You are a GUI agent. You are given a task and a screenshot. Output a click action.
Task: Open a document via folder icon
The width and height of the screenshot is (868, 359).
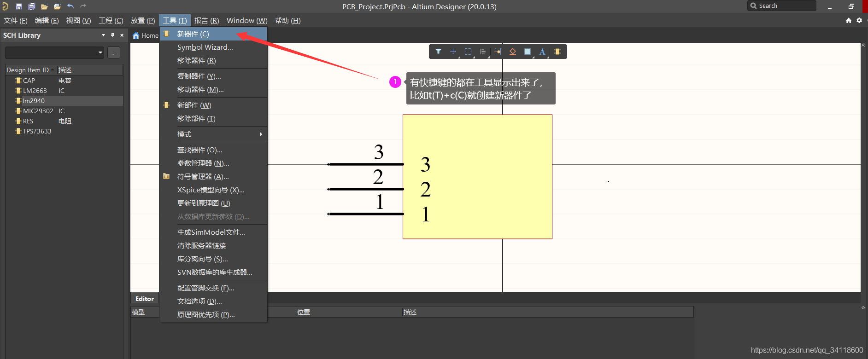point(44,6)
